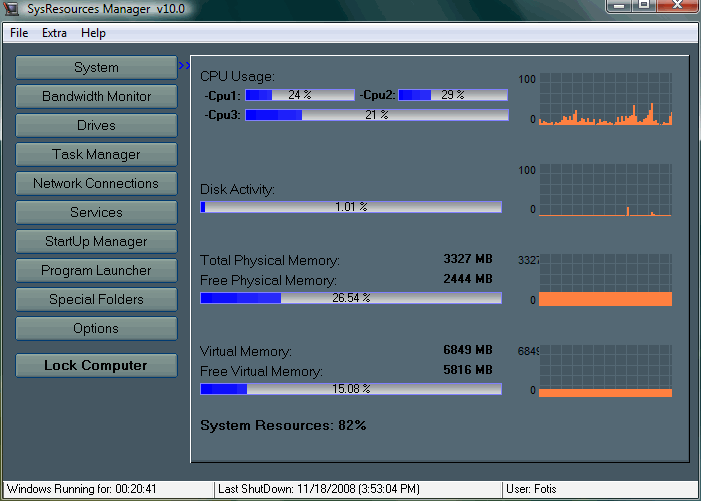Click the virtual memory history graph
701x501 pixels.
point(605,371)
